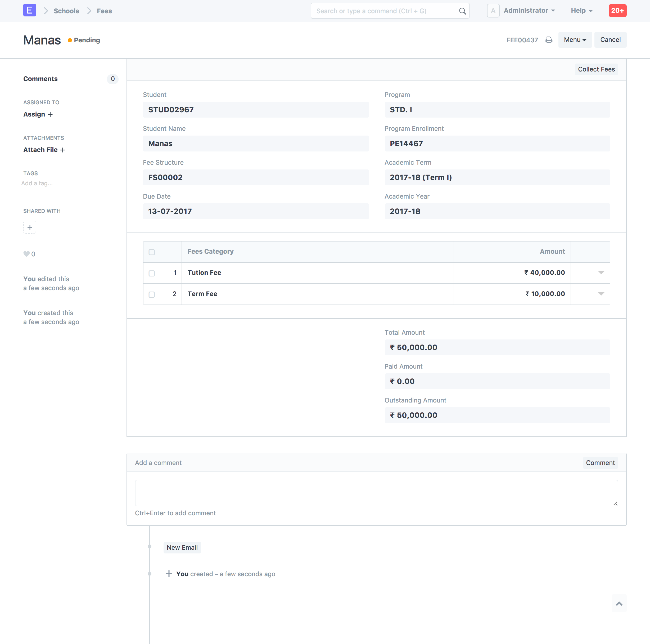The width and height of the screenshot is (650, 644).
Task: Click inside the comment text area
Action: pyautogui.click(x=376, y=493)
